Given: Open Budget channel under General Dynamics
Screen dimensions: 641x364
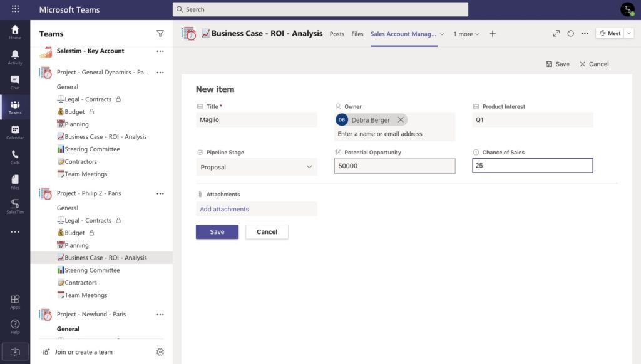Looking at the screenshot, I should point(75,111).
